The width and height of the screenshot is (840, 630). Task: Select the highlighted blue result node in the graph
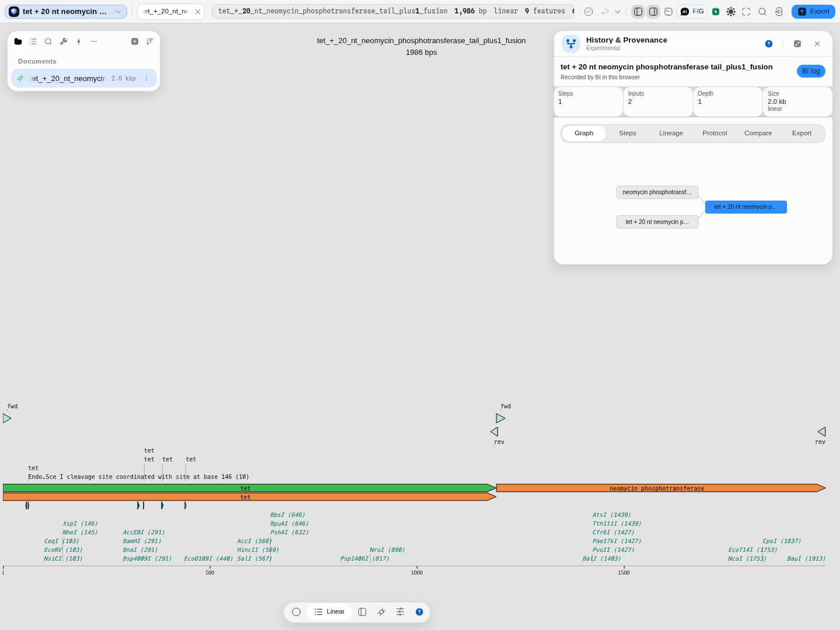(746, 207)
